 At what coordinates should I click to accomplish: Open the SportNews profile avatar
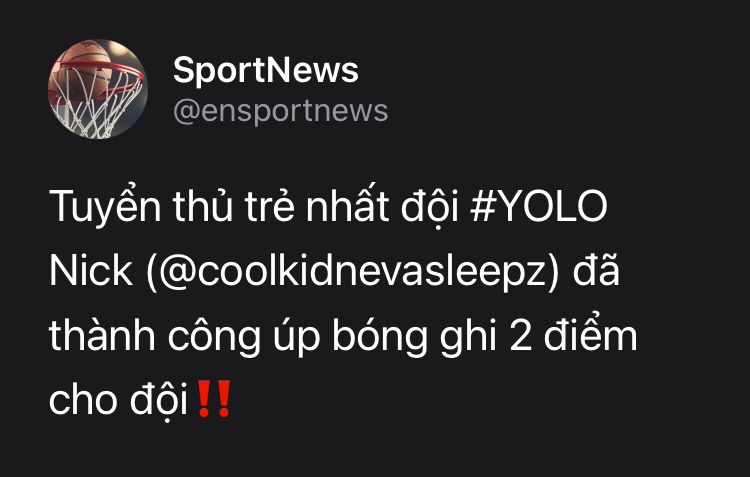(x=98, y=89)
